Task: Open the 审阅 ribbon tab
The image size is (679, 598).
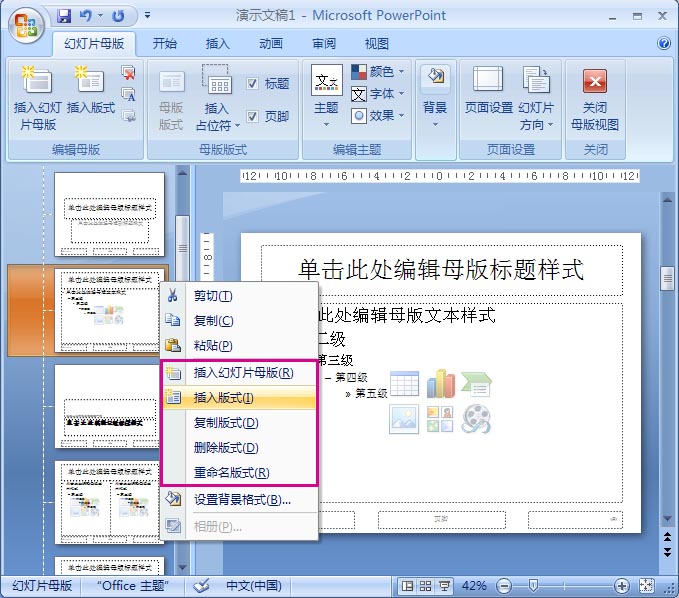Action: [324, 44]
